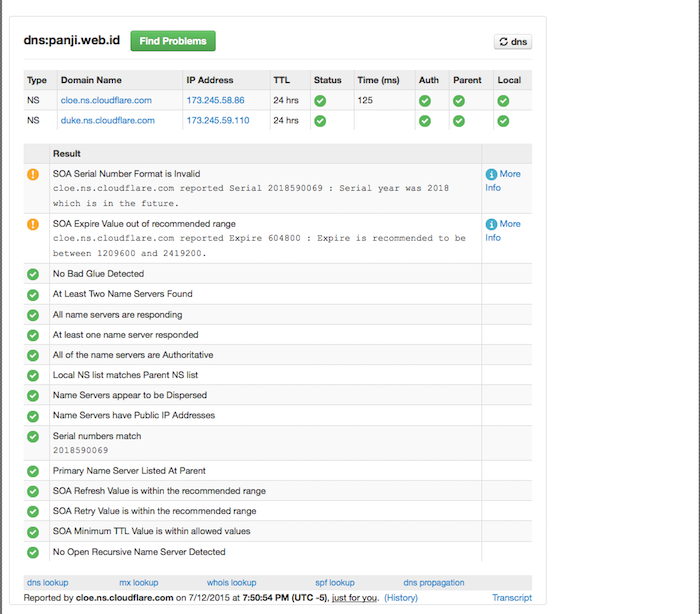This screenshot has width=700, height=614.
Task: Click check icon beside Local NS list matches
Action: (x=33, y=376)
